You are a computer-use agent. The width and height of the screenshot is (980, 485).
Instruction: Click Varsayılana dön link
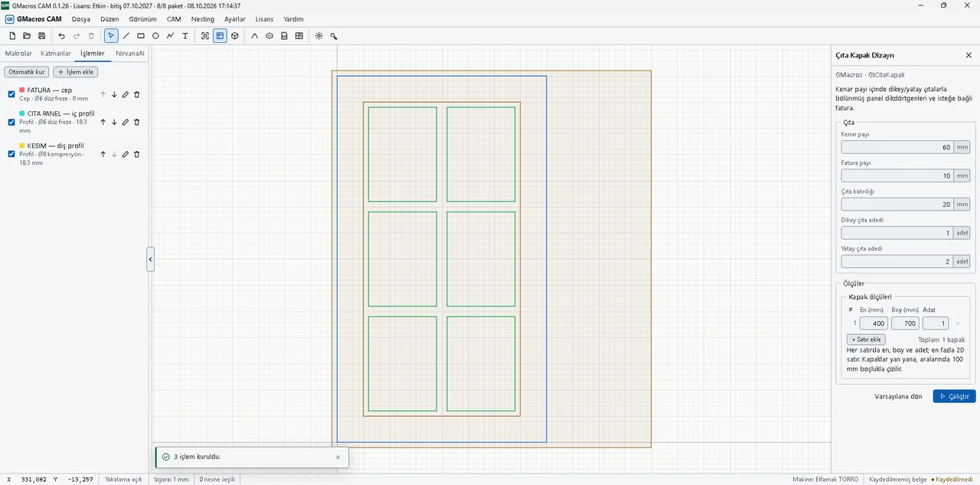pos(898,397)
